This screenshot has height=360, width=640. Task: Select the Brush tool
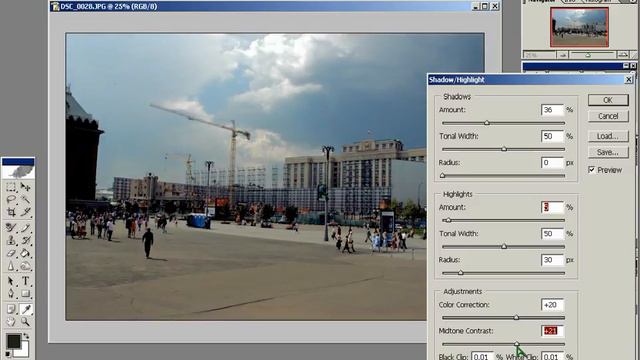25,228
